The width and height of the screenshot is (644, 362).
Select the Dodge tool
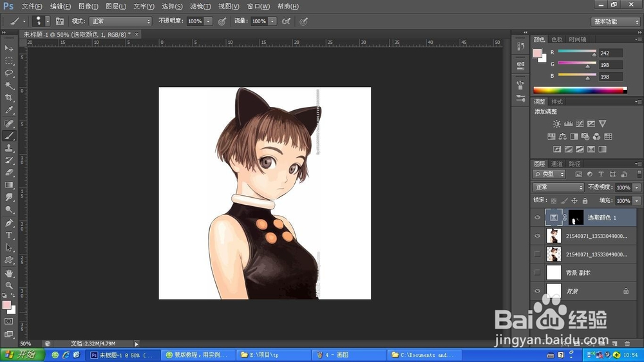pos(8,209)
